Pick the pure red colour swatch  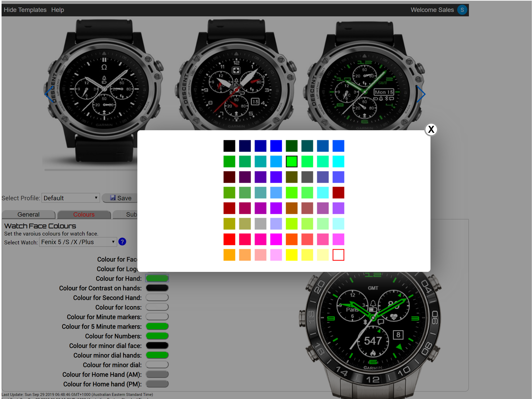229,239
